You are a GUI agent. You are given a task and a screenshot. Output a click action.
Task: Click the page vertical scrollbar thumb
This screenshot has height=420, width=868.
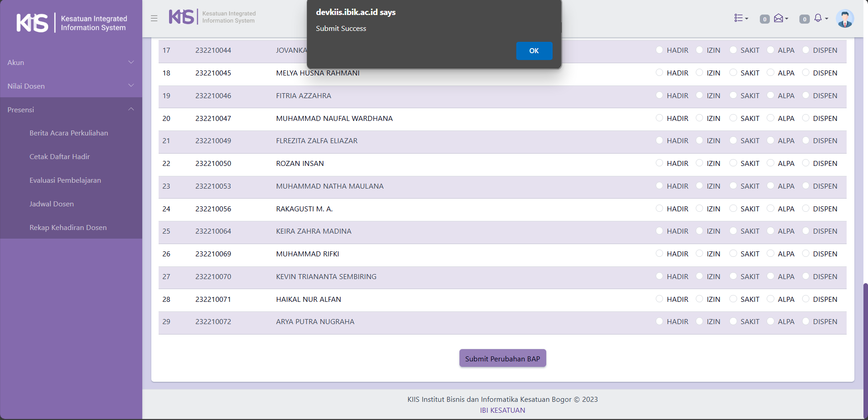point(865,350)
